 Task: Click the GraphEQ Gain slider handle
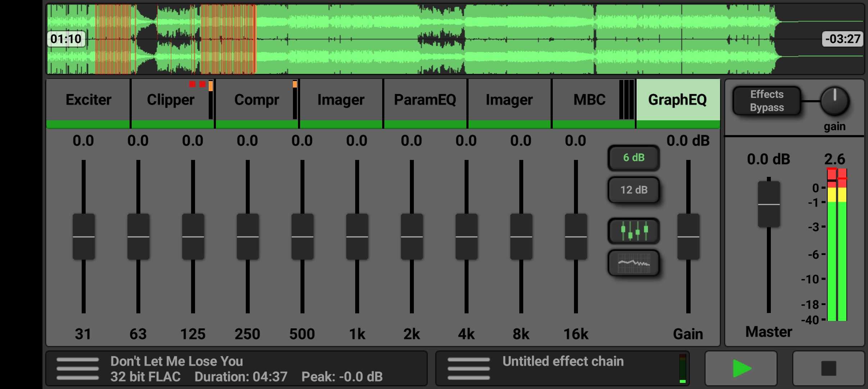pos(688,237)
